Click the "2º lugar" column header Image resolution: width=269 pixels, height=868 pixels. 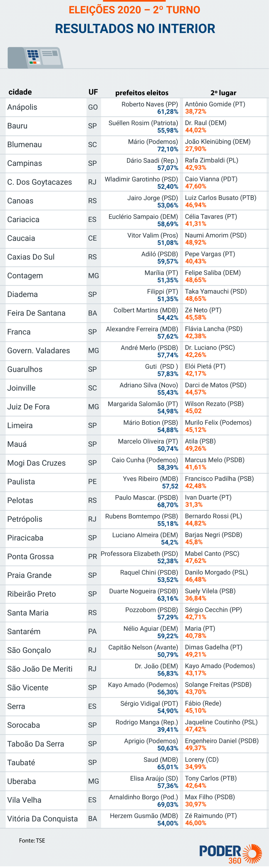(x=223, y=93)
